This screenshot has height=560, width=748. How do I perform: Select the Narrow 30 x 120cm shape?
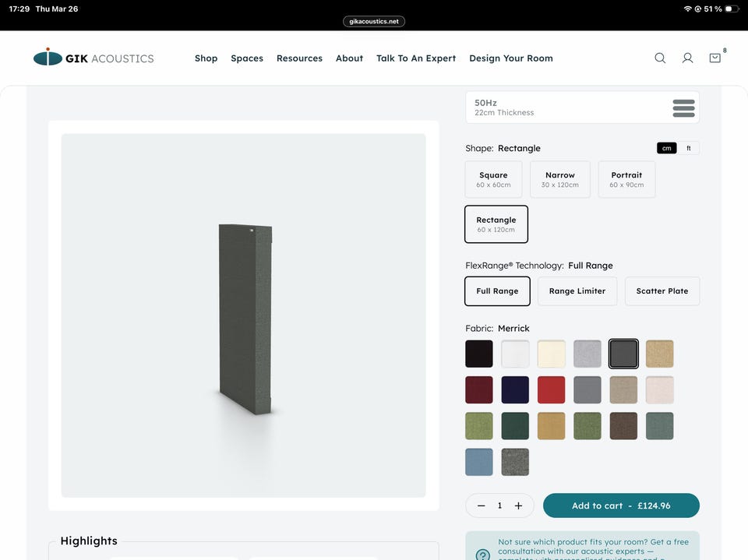click(x=560, y=179)
